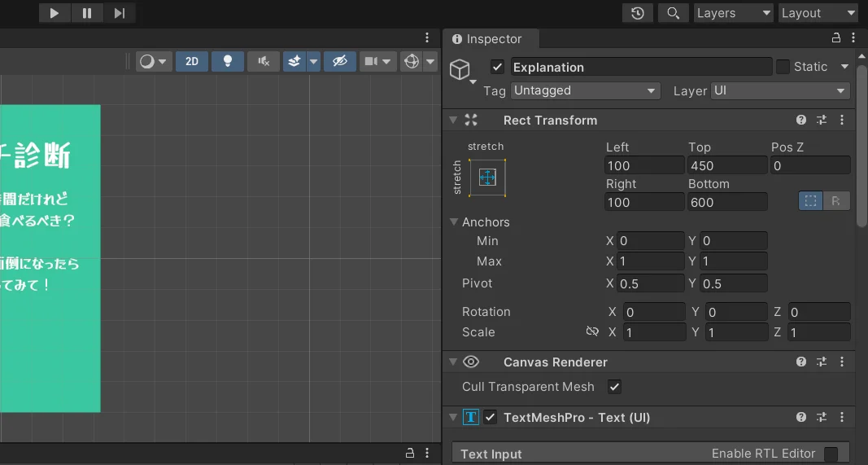Open TextMeshPro three-dot context menu
The width and height of the screenshot is (868, 465).
pyautogui.click(x=842, y=417)
